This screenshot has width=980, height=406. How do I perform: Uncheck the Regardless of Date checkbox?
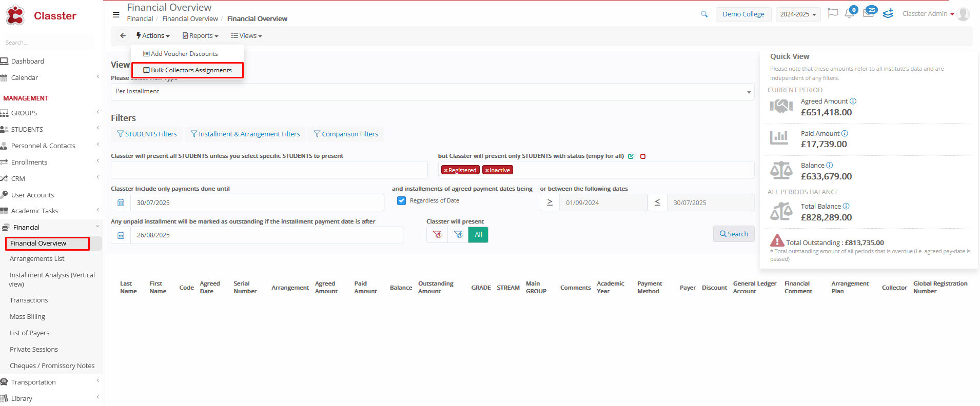point(401,201)
